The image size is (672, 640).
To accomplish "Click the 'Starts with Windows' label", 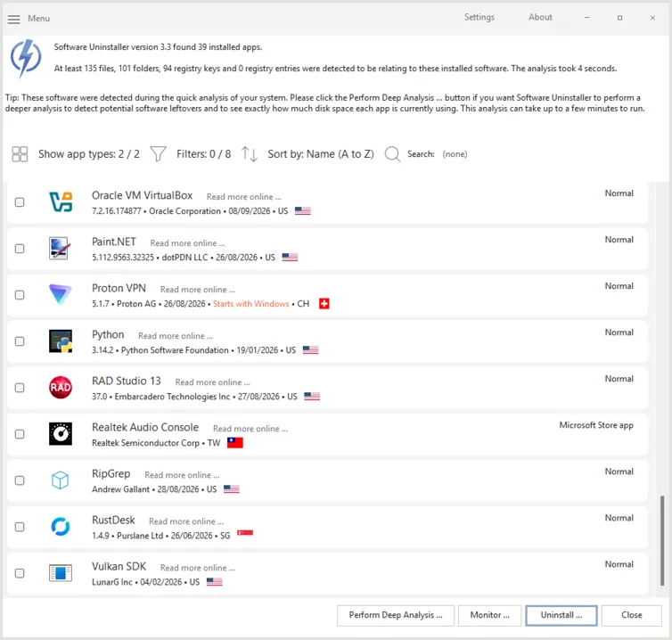I will pyautogui.click(x=251, y=303).
